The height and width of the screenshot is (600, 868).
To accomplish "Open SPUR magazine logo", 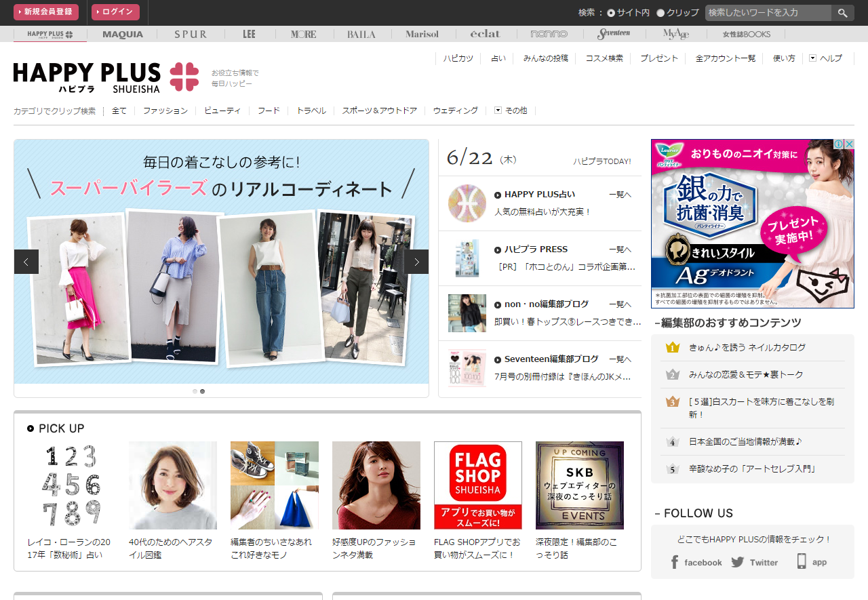I will point(191,34).
